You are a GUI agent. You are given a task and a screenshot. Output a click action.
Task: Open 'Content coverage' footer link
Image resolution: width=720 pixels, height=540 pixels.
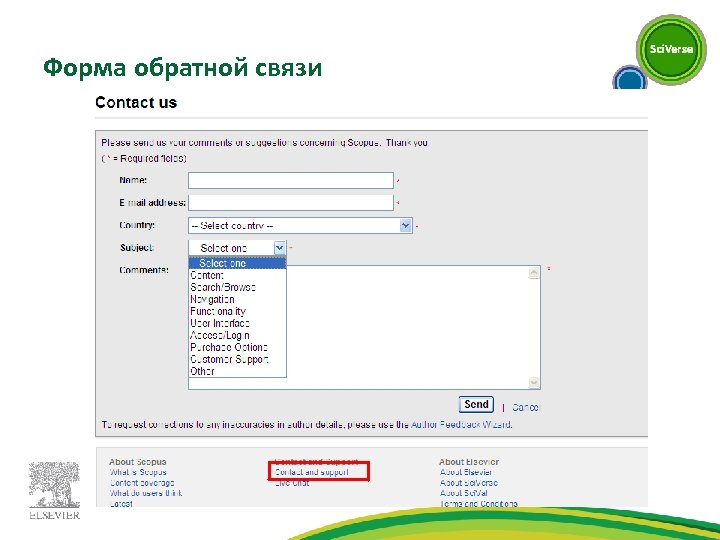click(x=142, y=483)
